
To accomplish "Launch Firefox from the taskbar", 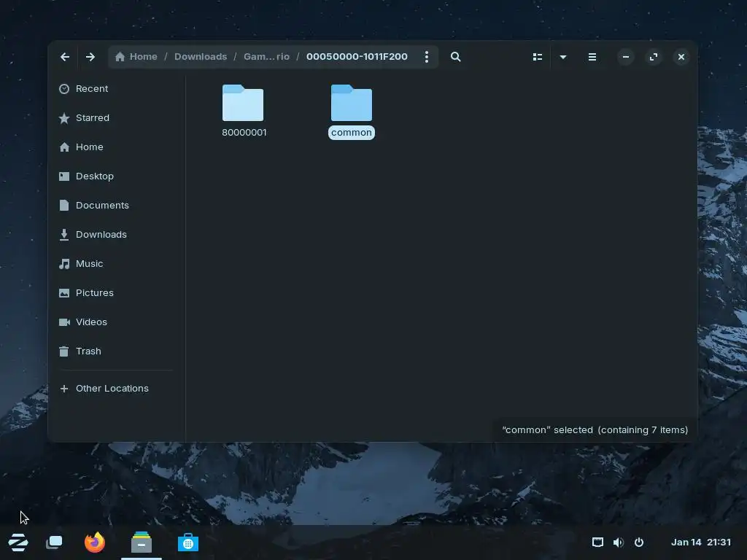I will click(x=95, y=542).
